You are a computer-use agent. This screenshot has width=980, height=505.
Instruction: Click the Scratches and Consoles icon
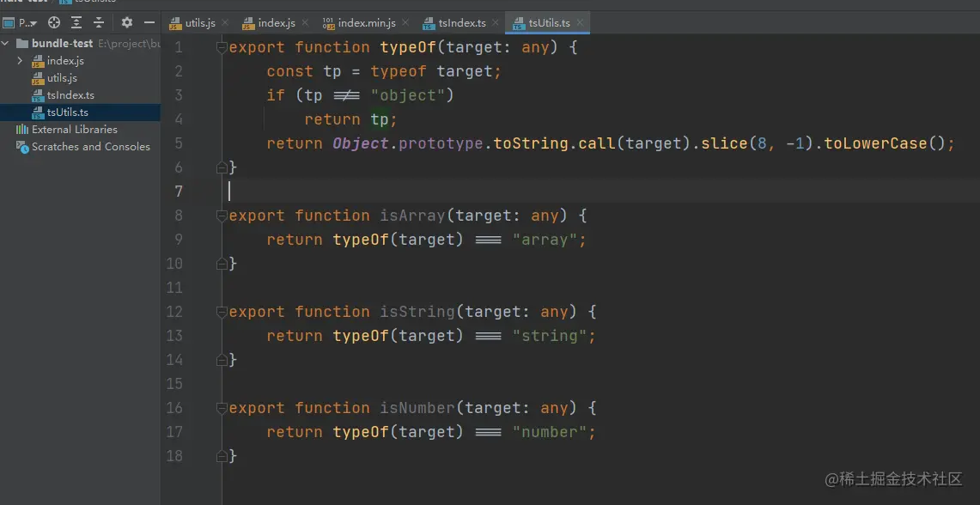click(21, 147)
